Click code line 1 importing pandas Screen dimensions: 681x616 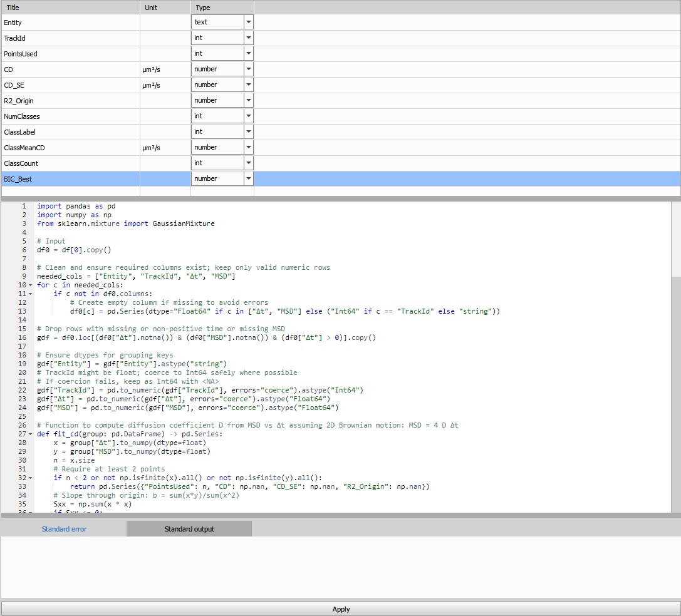tap(76, 206)
